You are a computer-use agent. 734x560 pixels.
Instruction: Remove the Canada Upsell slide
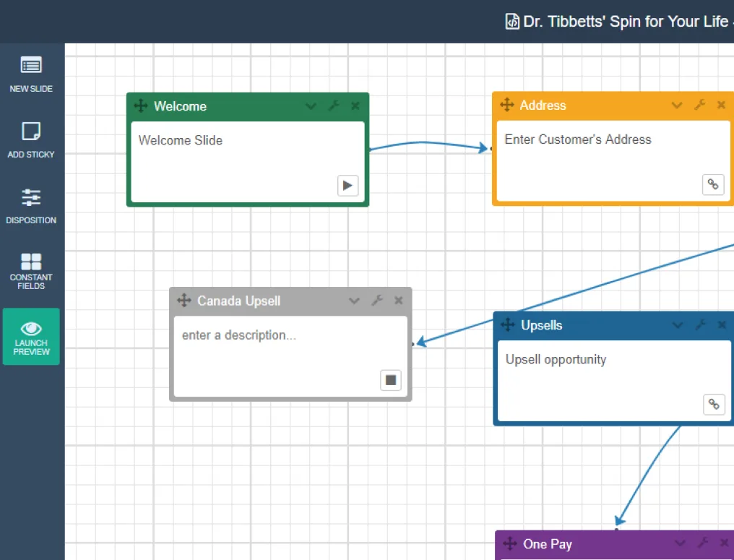click(x=398, y=301)
